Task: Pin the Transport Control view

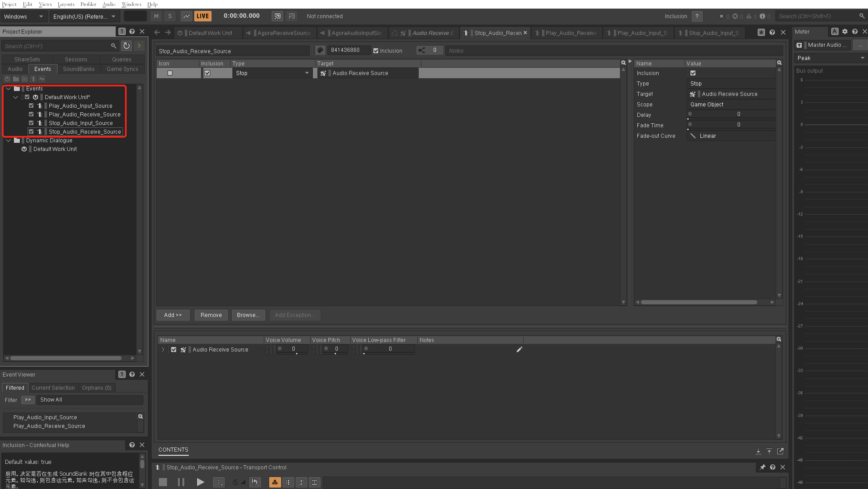Action: 762,467
